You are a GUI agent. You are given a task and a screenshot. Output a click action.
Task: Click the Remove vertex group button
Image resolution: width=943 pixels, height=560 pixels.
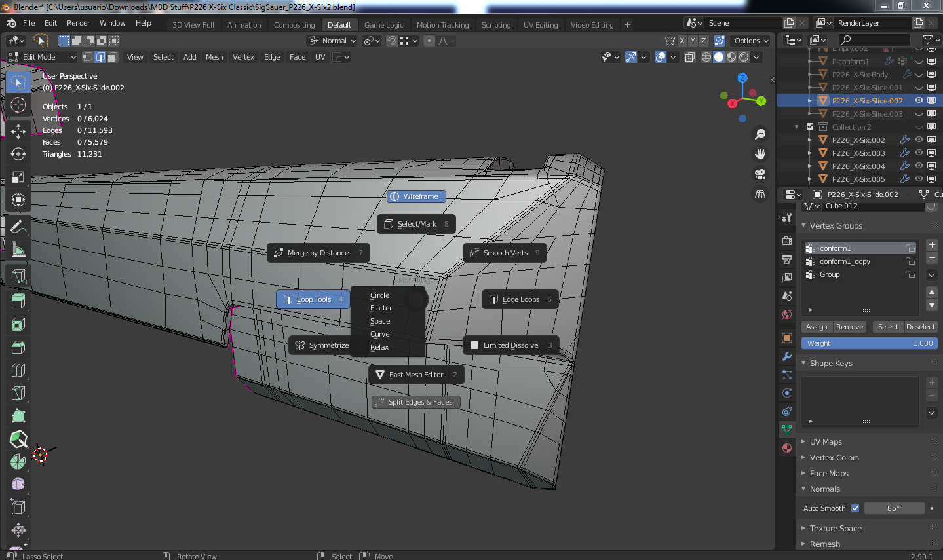tap(850, 327)
